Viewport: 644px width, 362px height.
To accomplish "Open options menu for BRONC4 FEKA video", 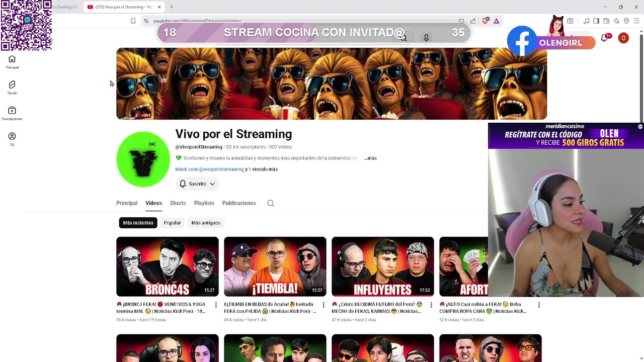I will coord(216,305).
